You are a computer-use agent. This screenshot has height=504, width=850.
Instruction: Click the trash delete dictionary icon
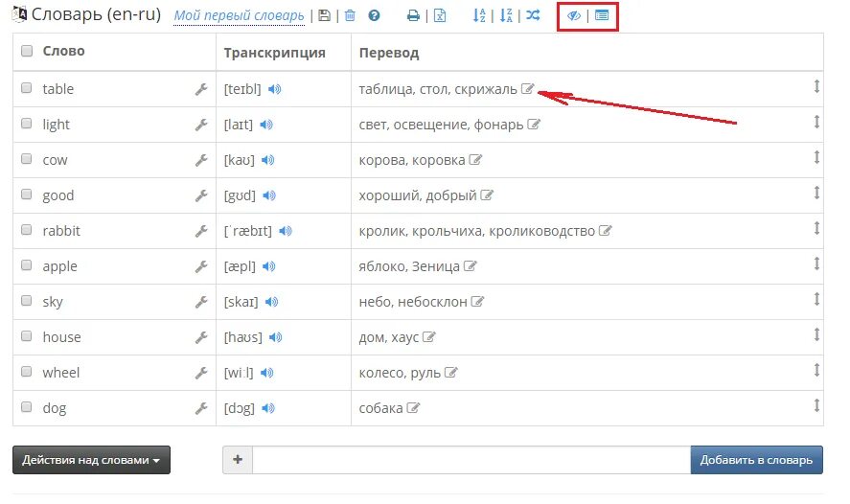pos(350,15)
